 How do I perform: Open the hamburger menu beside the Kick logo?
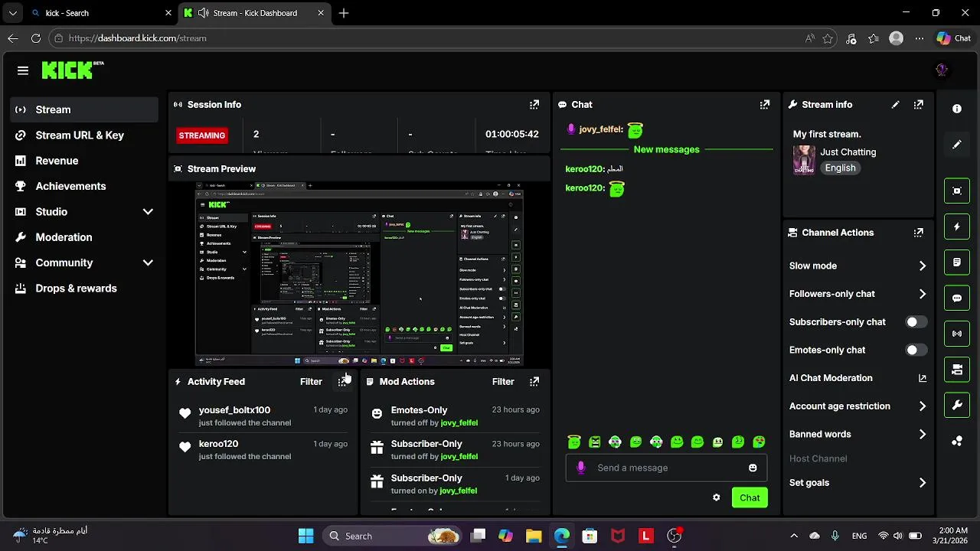point(23,70)
